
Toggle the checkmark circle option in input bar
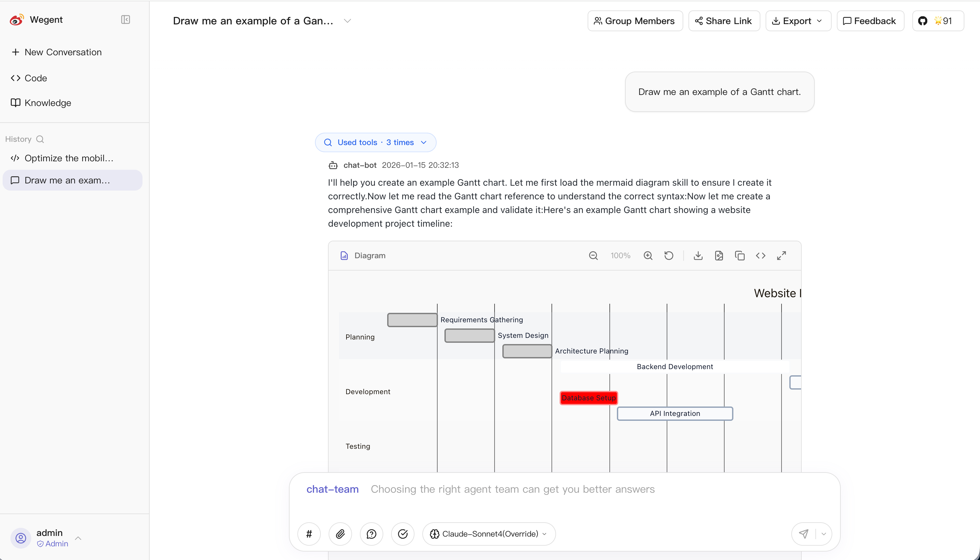tap(402, 534)
